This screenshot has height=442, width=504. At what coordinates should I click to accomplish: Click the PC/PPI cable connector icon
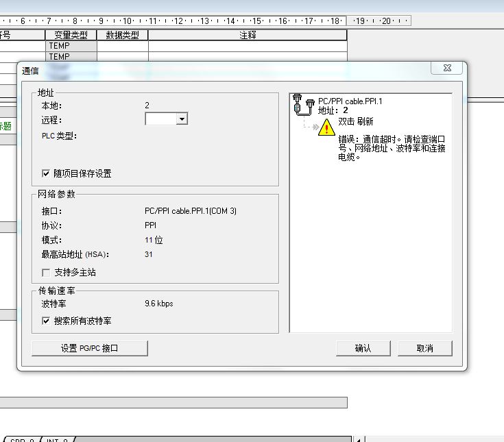coord(302,105)
